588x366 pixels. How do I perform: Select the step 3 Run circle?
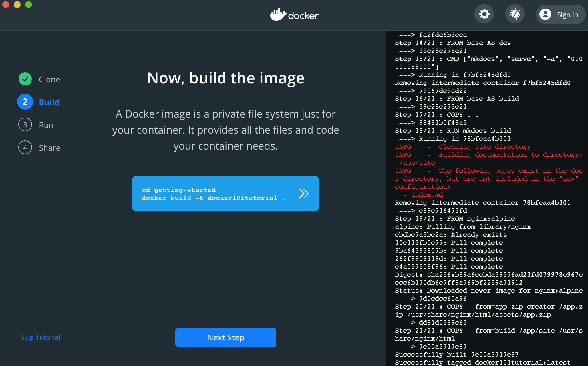point(25,125)
